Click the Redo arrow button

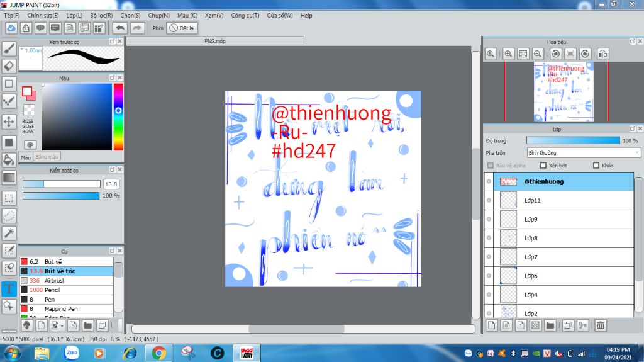click(x=136, y=28)
